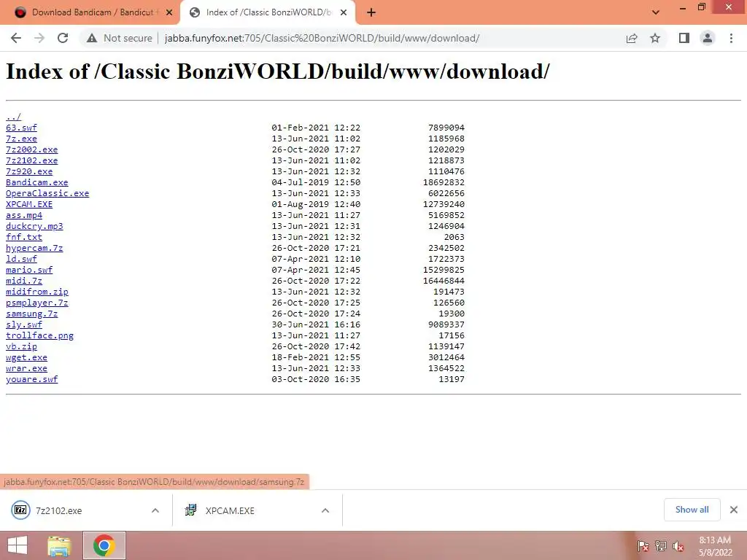Download psmplayer.7z
Screen dimensions: 747x560
pos(37,303)
